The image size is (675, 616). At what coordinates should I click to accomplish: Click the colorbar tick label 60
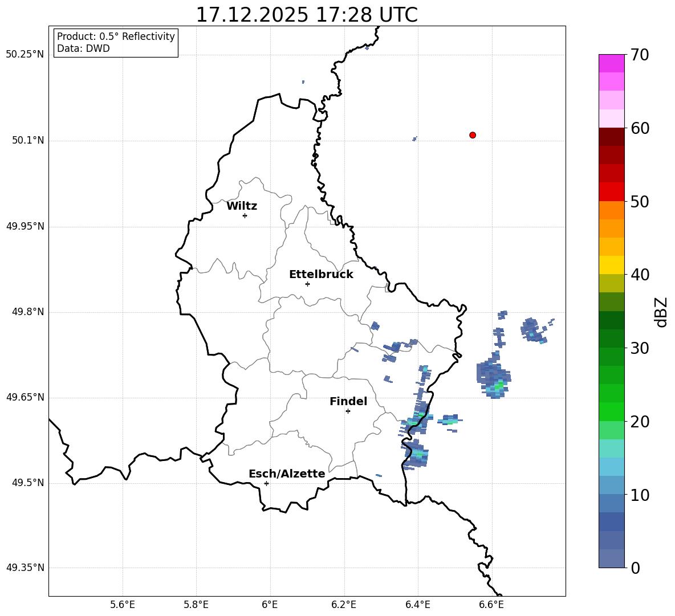(x=640, y=128)
